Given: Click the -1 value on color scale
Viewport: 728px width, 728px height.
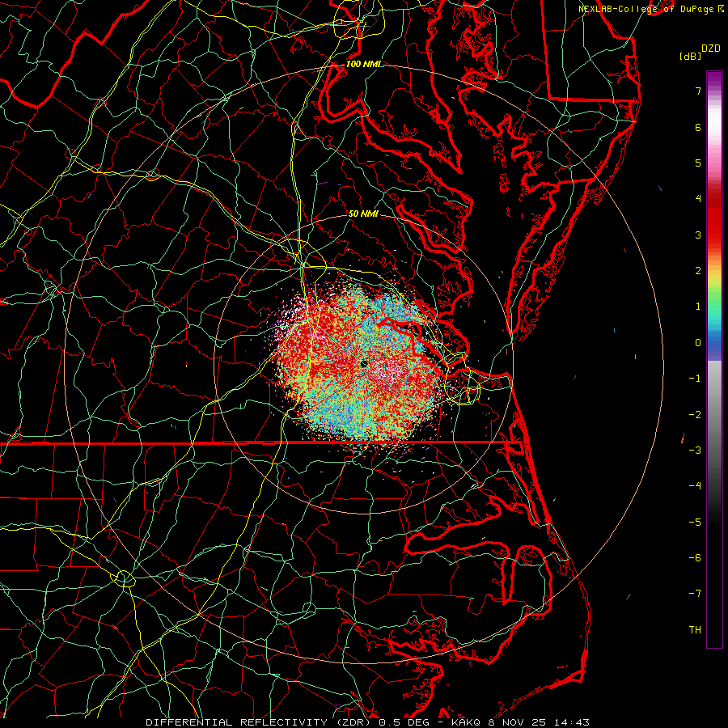Looking at the screenshot, I should [695, 379].
